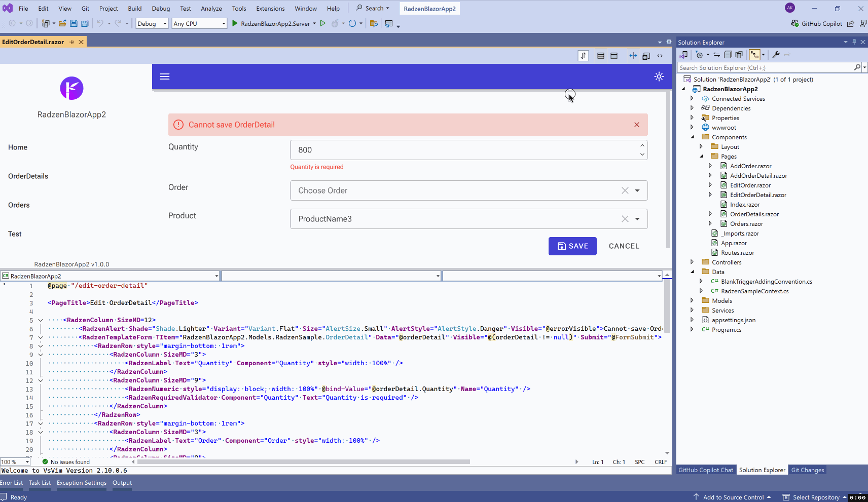Click Search Solution Explorer field

[x=766, y=67]
